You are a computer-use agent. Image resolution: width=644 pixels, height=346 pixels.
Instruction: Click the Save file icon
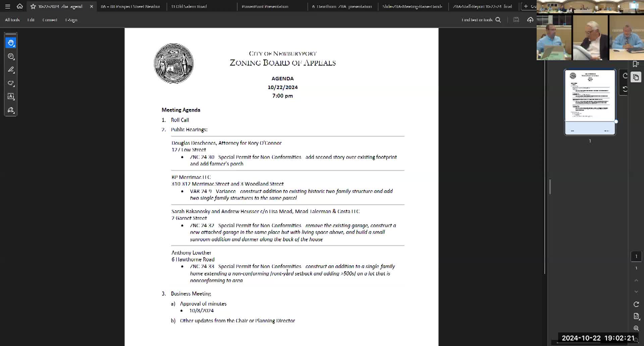[516, 20]
